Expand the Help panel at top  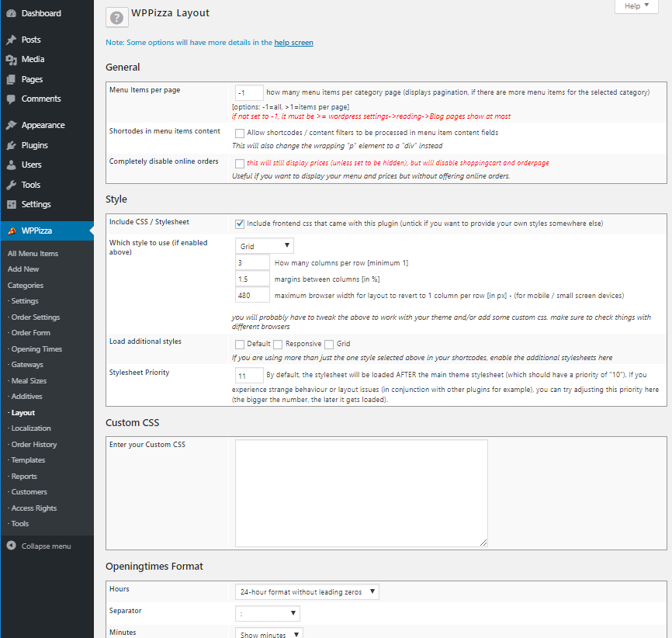(636, 6)
